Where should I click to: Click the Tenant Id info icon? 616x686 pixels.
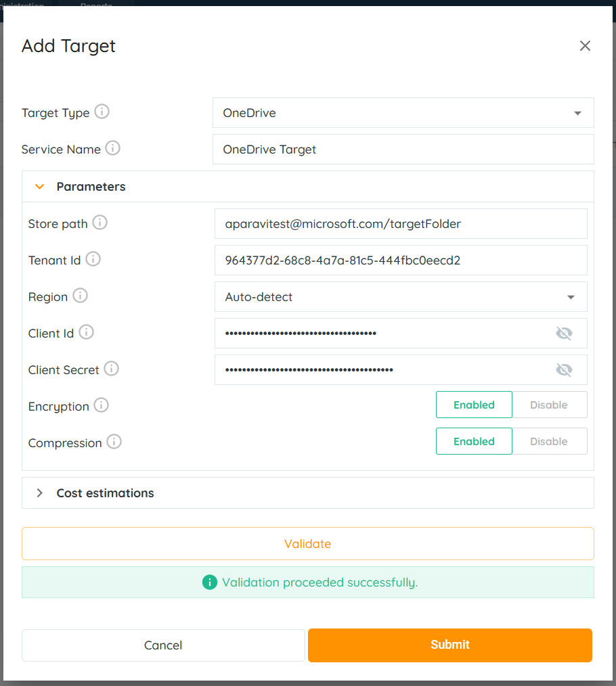93,259
